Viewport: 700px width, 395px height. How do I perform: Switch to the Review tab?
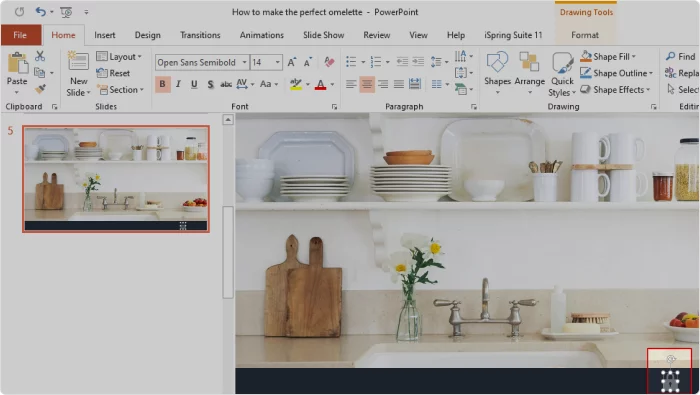(x=377, y=35)
